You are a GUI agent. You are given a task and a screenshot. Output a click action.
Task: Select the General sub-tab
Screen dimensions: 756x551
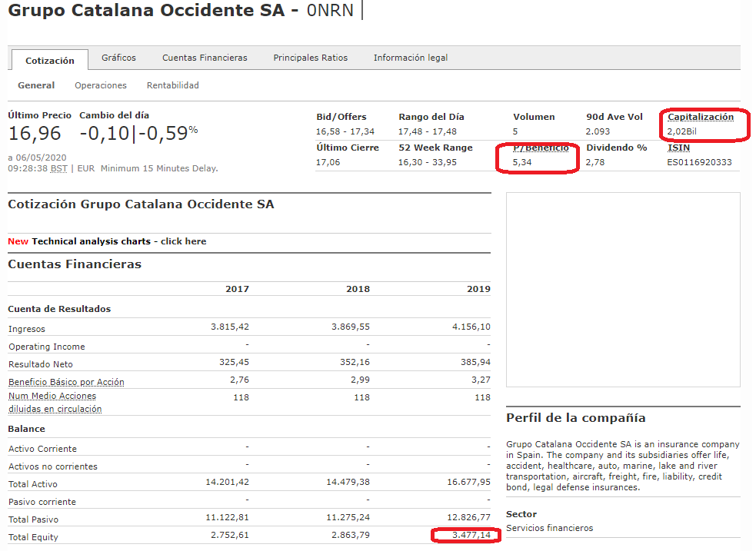pos(36,85)
